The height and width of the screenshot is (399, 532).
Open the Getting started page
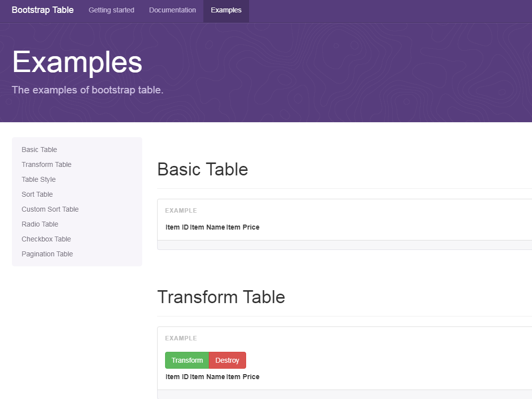pos(111,10)
